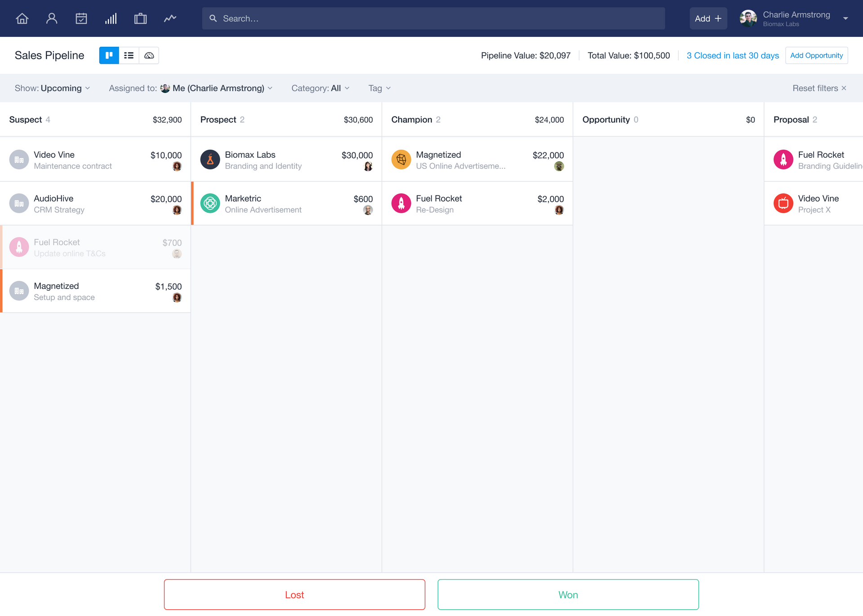Expand the Category All dropdown
Image resolution: width=863 pixels, height=616 pixels.
point(320,88)
